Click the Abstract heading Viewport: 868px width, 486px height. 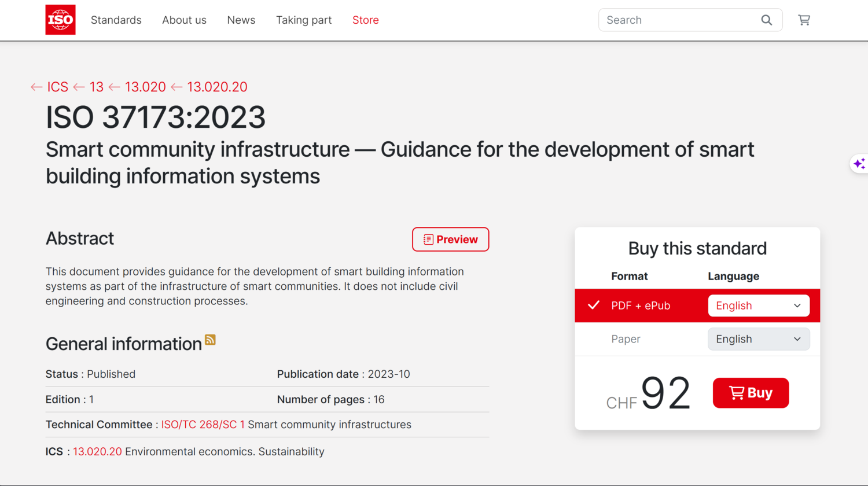click(80, 238)
